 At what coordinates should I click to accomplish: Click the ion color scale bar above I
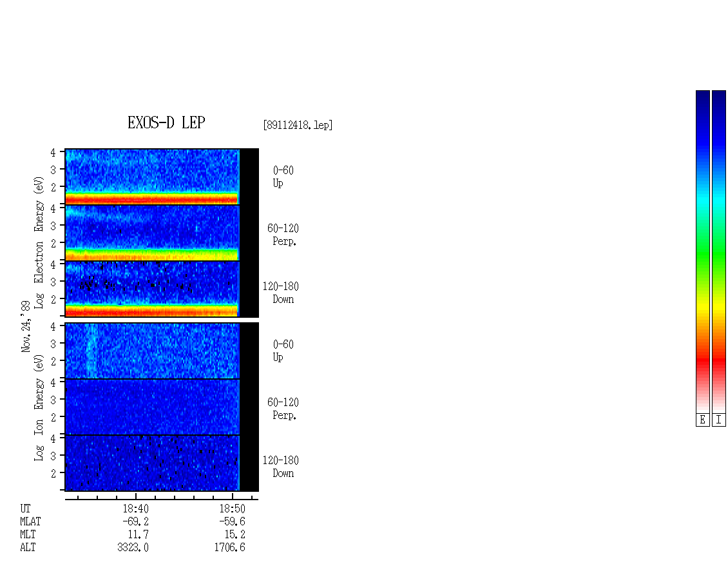click(719, 251)
